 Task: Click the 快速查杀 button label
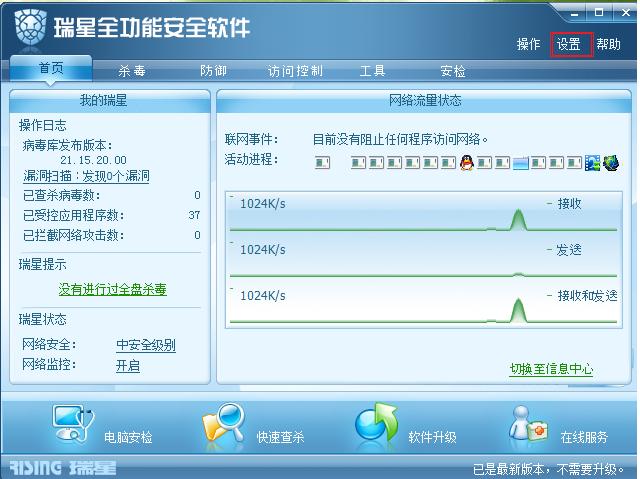click(x=280, y=437)
